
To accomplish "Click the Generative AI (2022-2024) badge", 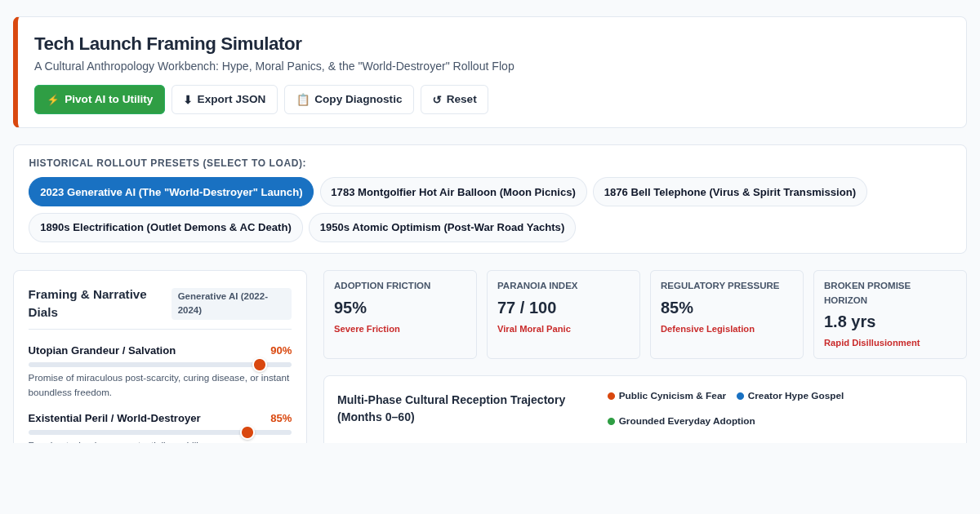I will (231, 304).
